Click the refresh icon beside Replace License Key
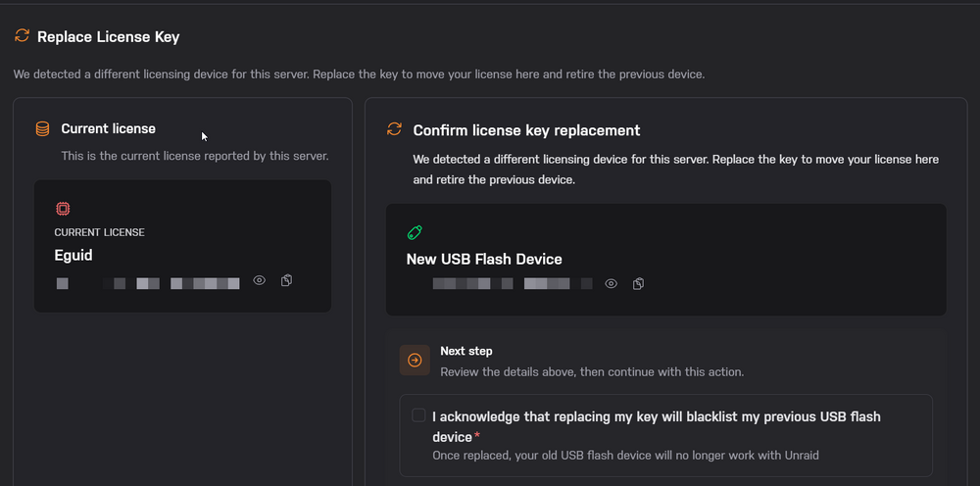The height and width of the screenshot is (486, 980). coord(22,35)
